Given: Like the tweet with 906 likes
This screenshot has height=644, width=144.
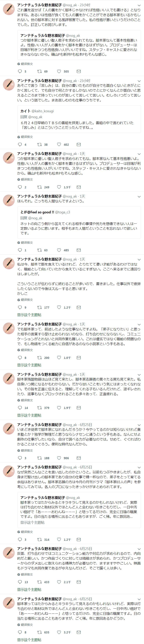Looking at the screenshot, I should 59,458.
